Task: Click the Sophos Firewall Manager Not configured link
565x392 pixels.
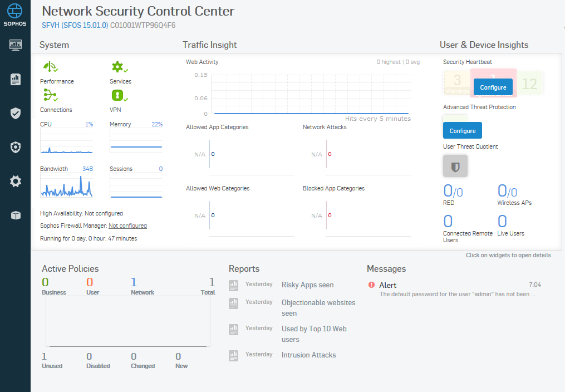Action: click(x=127, y=226)
